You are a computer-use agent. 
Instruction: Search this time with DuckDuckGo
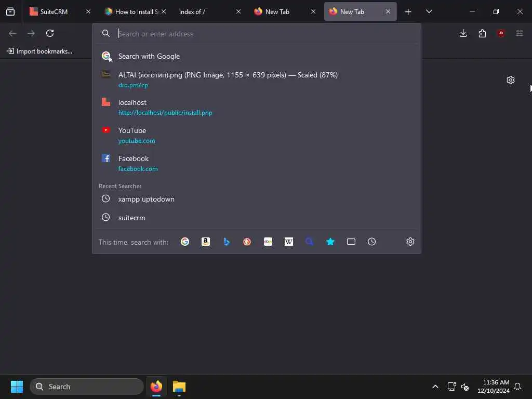tap(247, 242)
